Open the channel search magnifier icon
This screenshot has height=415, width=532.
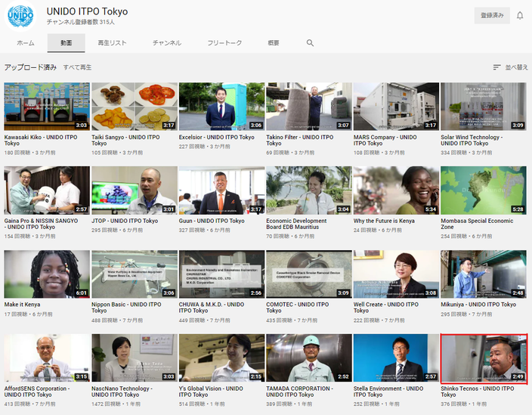[310, 43]
